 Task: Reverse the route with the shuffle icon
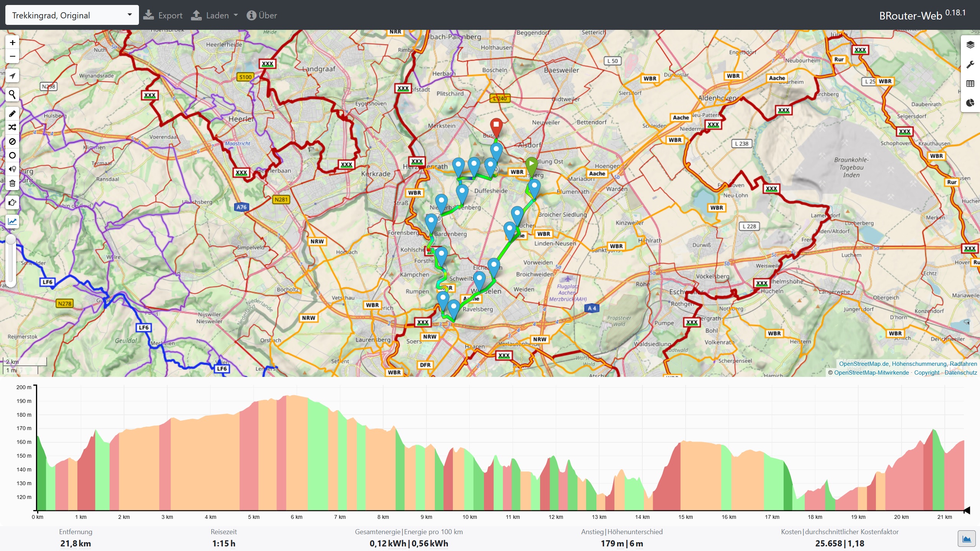12,127
